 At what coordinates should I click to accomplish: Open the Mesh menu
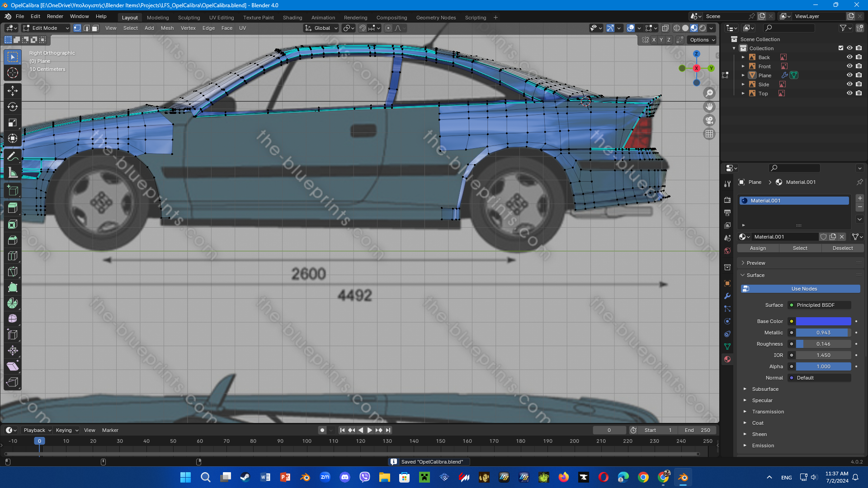[x=167, y=28]
